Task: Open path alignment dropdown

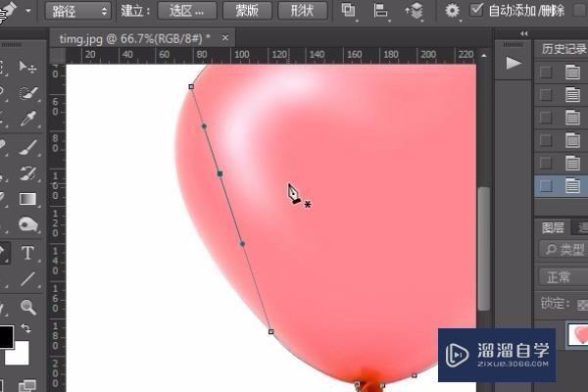Action: pos(380,11)
